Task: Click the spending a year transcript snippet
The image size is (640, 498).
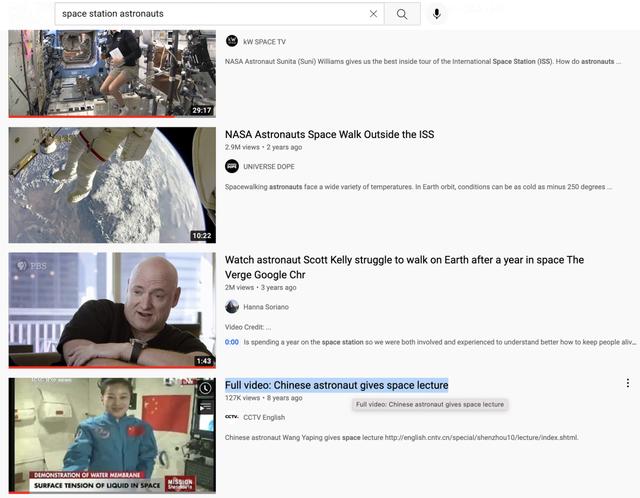Action: coord(440,342)
